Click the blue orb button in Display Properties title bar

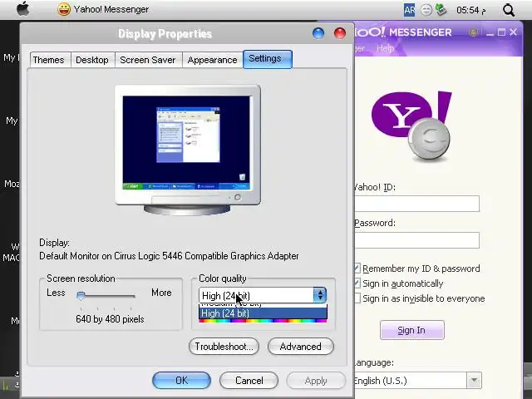click(x=318, y=33)
